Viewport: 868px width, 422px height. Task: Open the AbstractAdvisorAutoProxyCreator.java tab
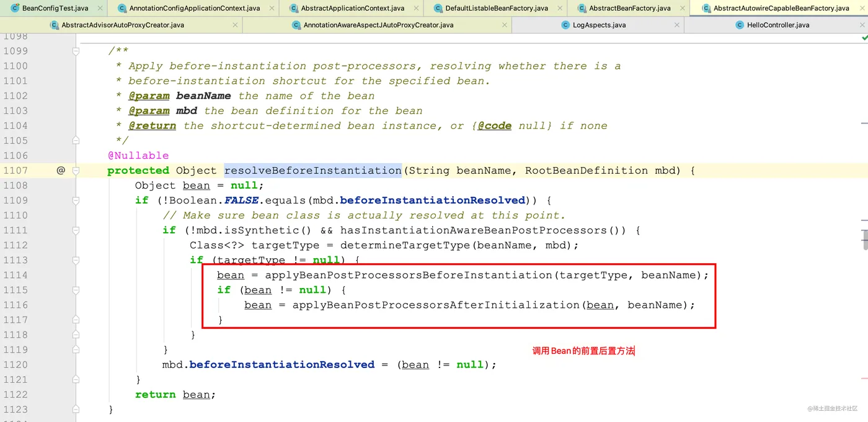(x=121, y=25)
